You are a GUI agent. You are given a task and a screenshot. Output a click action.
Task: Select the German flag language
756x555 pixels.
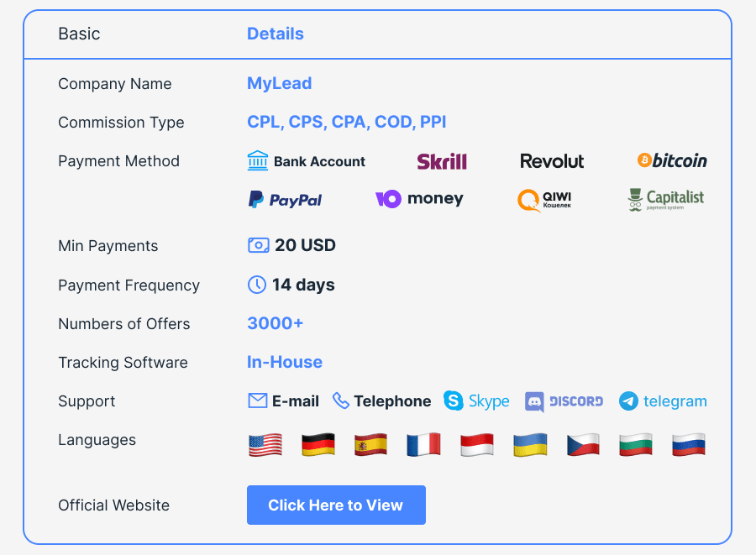318,444
